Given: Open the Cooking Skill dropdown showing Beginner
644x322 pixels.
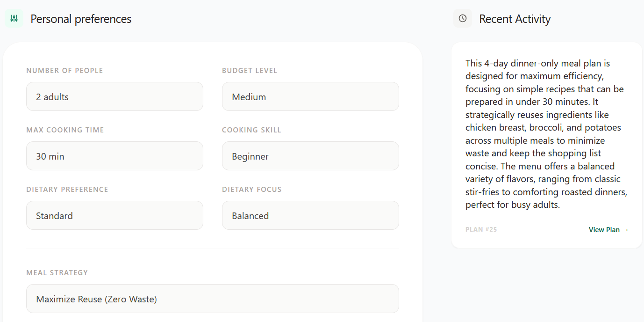Looking at the screenshot, I should click(310, 156).
